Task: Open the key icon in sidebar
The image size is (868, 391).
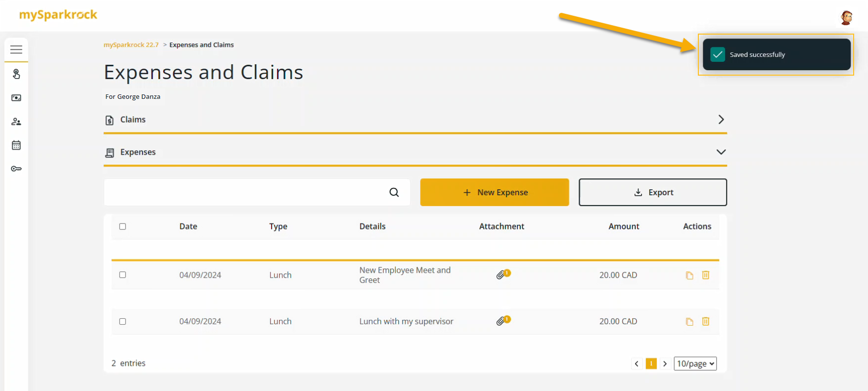Action: pyautogui.click(x=16, y=169)
